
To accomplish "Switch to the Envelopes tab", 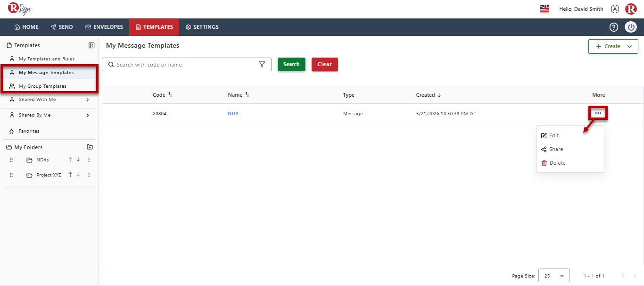I will (104, 27).
